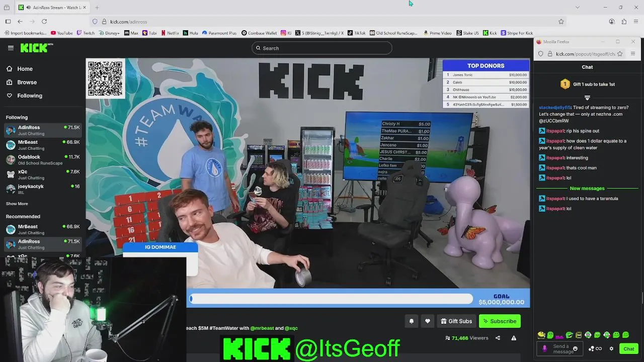Open Prime Video bookmark
Viewport: 644px width, 362px height.
(437, 33)
